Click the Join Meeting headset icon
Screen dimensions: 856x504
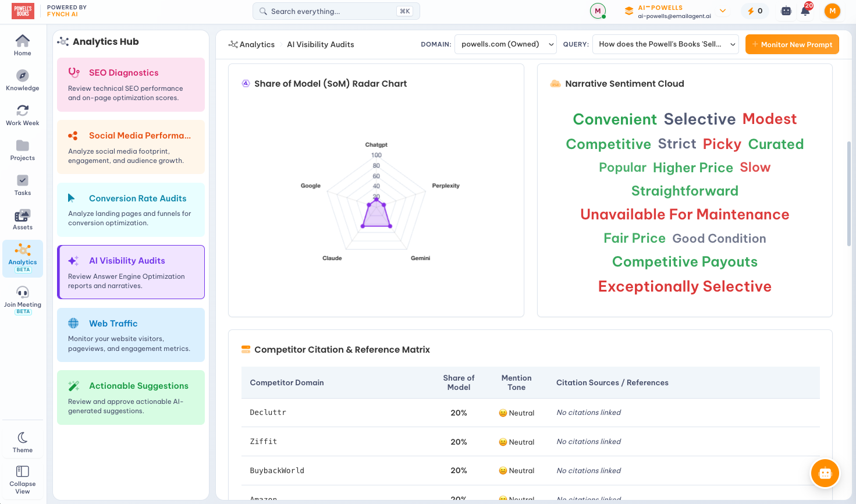click(x=23, y=292)
